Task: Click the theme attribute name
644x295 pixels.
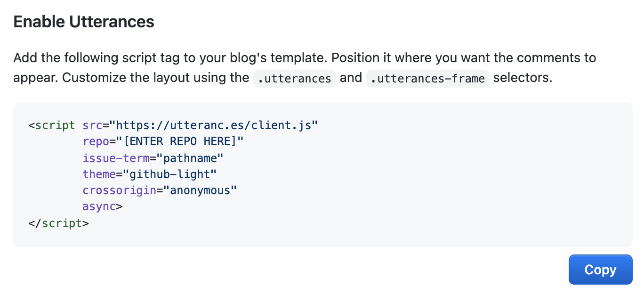Action: (x=99, y=174)
